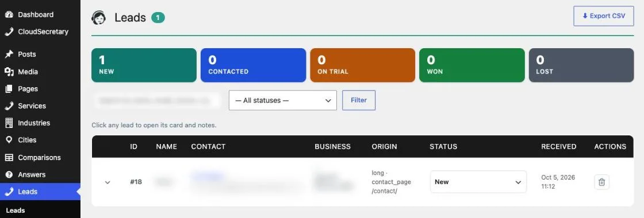Screen dimensions: 644x218
Task: Click the Leads page heading
Action: [x=130, y=18]
